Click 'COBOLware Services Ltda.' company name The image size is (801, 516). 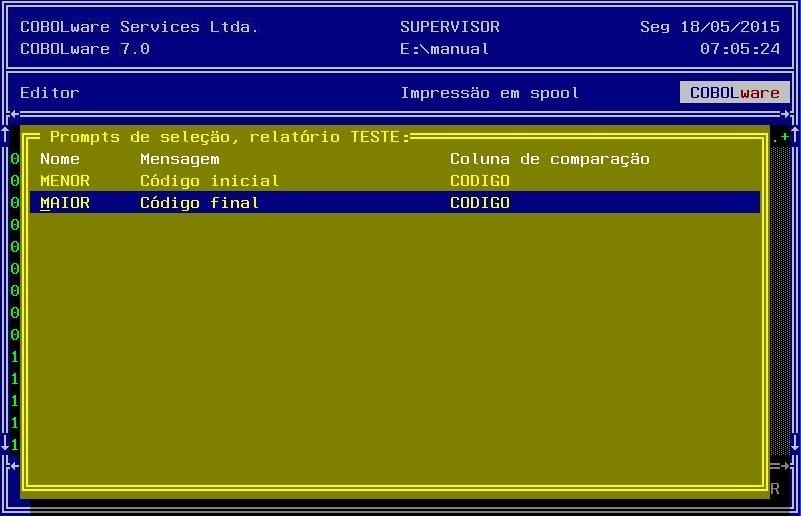(139, 27)
